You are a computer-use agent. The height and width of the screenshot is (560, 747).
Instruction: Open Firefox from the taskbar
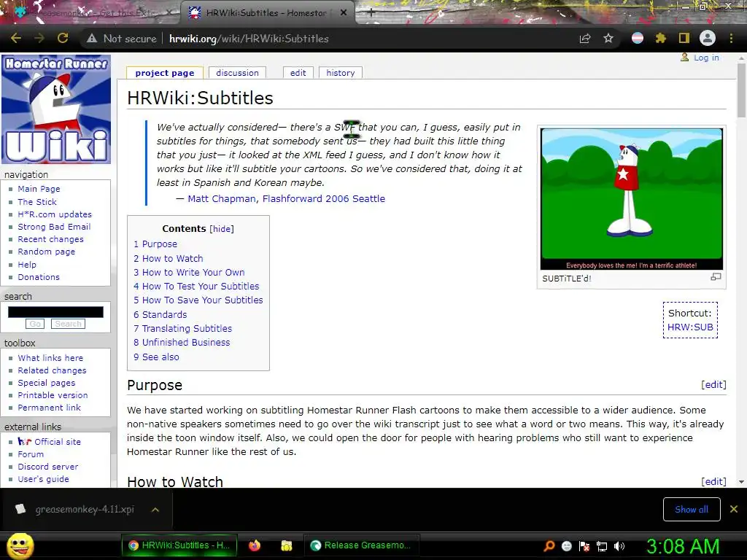click(255, 545)
